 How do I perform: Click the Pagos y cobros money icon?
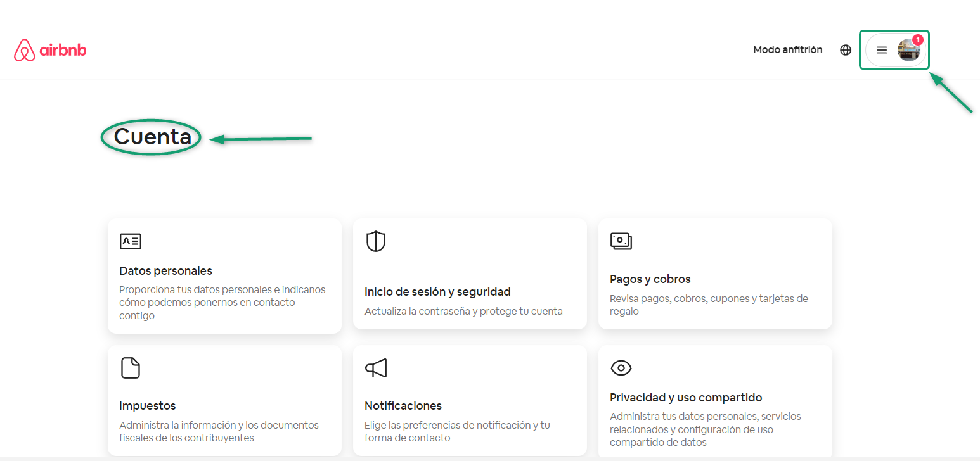621,241
